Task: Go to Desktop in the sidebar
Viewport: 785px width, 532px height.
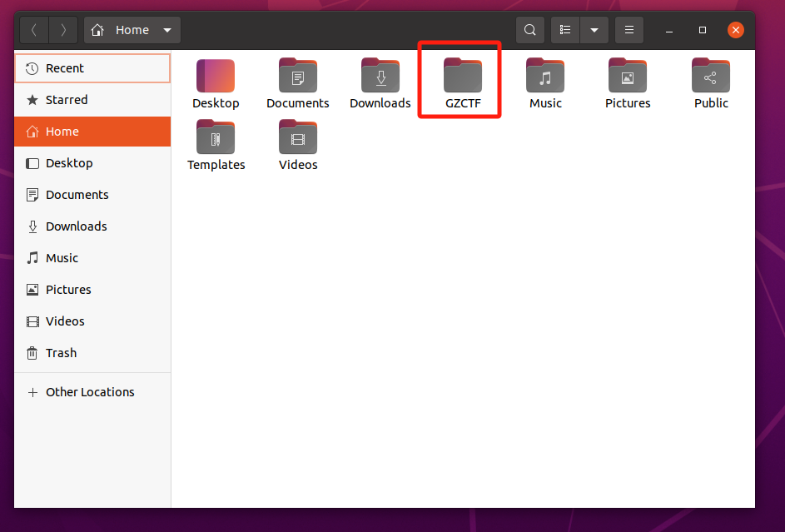Action: pos(92,163)
